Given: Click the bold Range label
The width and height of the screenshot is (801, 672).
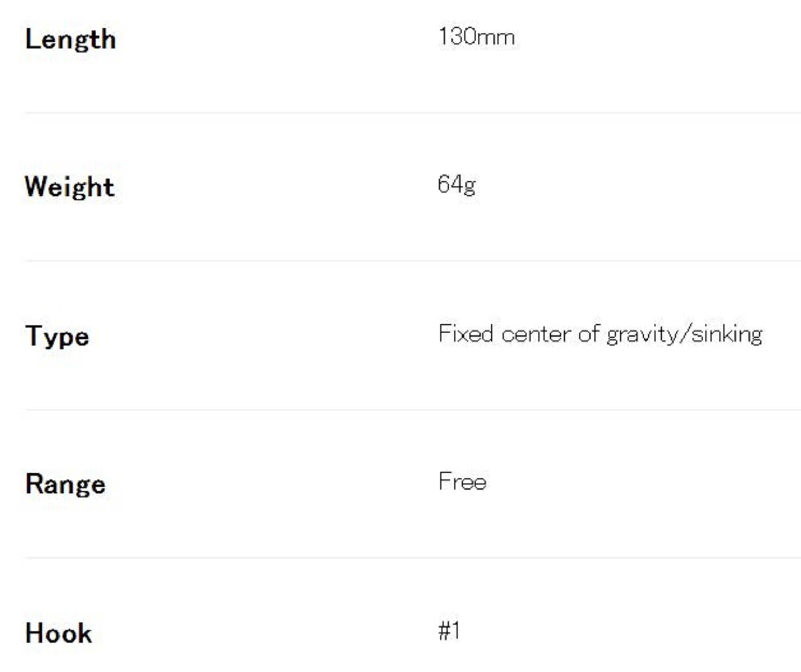Looking at the screenshot, I should (65, 484).
